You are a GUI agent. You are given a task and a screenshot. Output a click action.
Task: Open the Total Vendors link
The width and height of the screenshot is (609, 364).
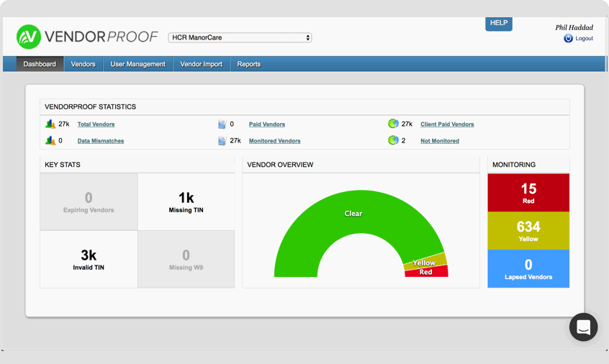click(96, 124)
